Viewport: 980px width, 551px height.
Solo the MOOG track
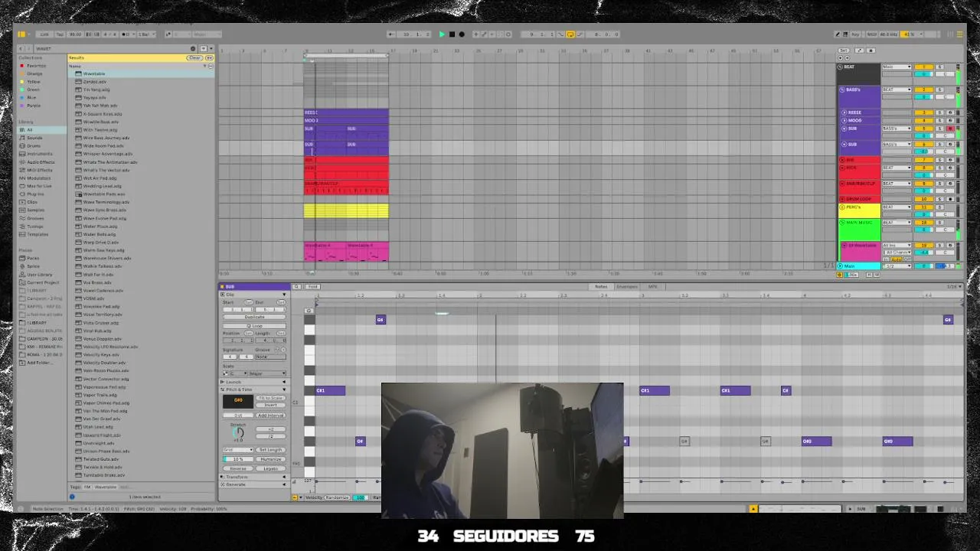pos(940,120)
